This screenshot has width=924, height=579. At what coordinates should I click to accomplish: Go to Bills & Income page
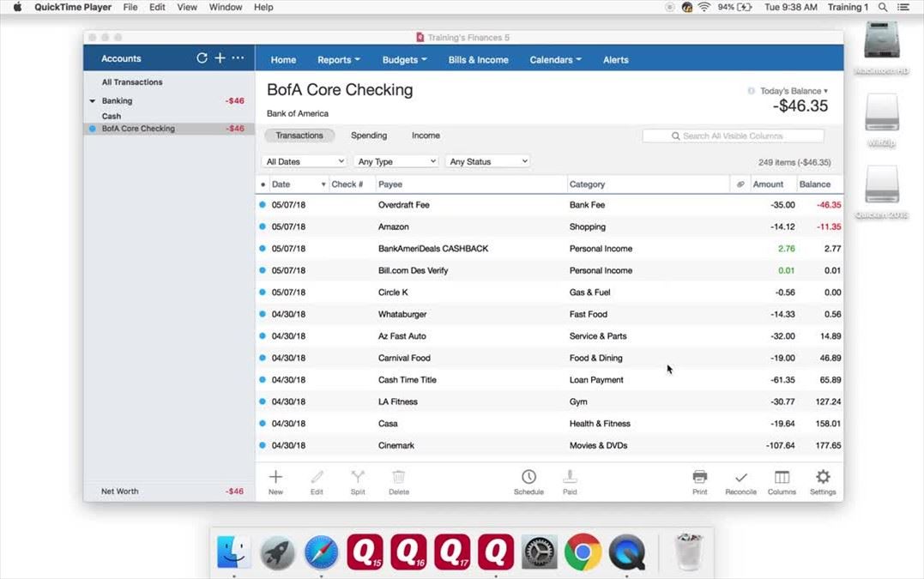point(478,60)
